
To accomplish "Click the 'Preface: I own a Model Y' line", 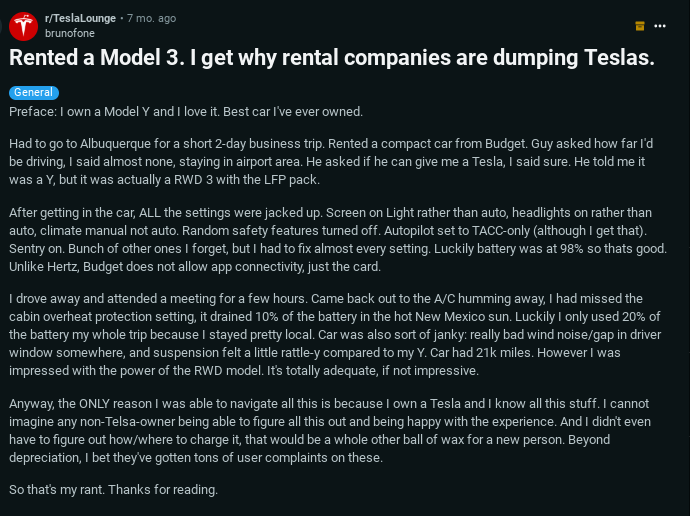I will click(185, 111).
